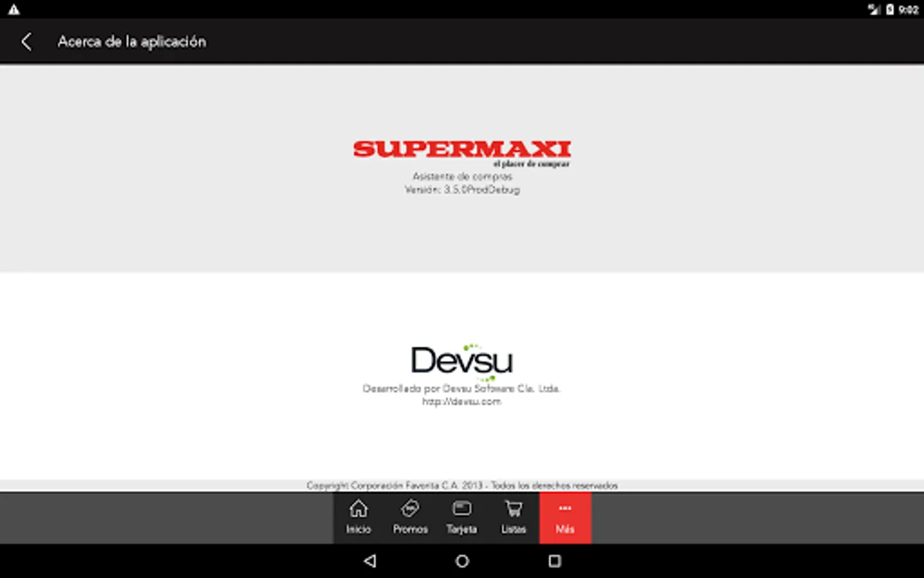Screen dimensions: 924x578
Task: Click the Supermaxi logo
Action: pos(462,153)
